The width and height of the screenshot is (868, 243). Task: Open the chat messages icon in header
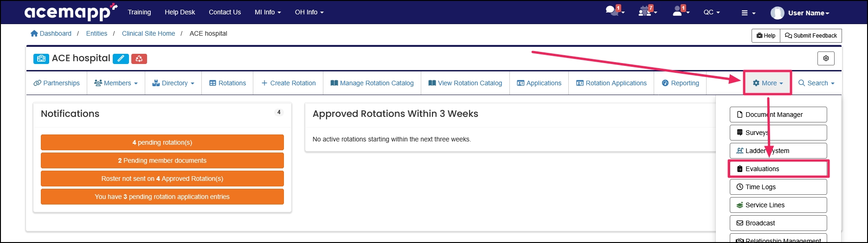(x=614, y=11)
